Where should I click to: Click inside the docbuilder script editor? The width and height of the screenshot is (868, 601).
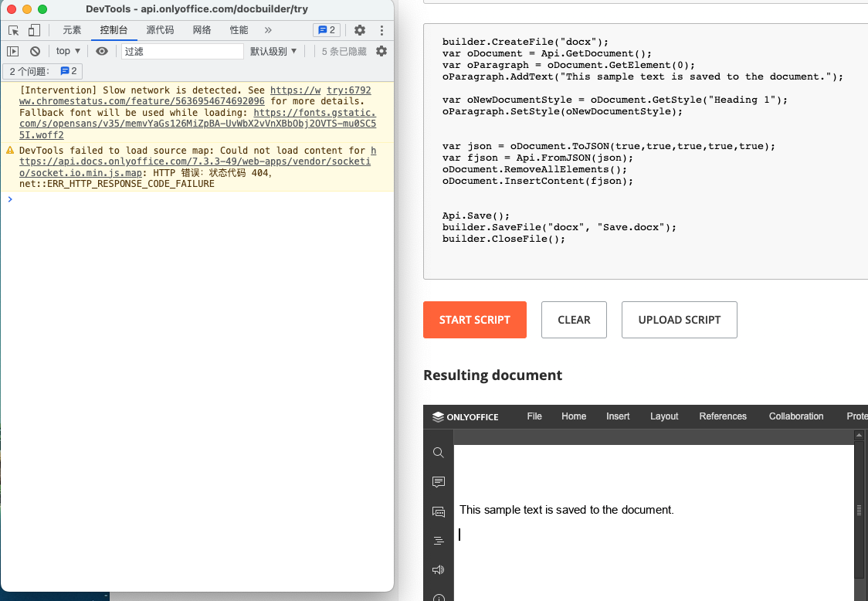(646, 151)
